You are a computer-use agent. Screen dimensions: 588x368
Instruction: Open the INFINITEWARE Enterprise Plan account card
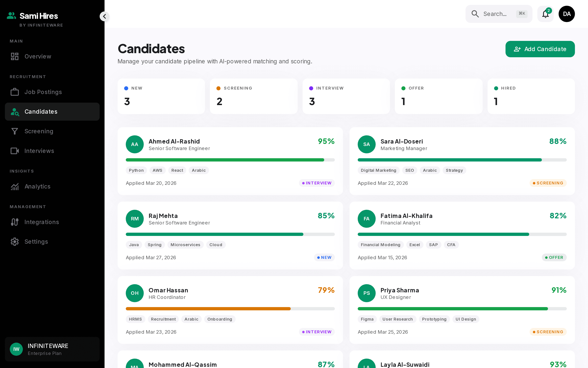pyautogui.click(x=52, y=349)
